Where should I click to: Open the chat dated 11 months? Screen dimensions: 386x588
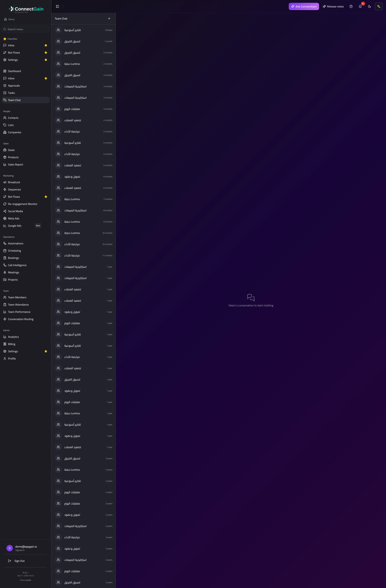pyautogui.click(x=83, y=255)
